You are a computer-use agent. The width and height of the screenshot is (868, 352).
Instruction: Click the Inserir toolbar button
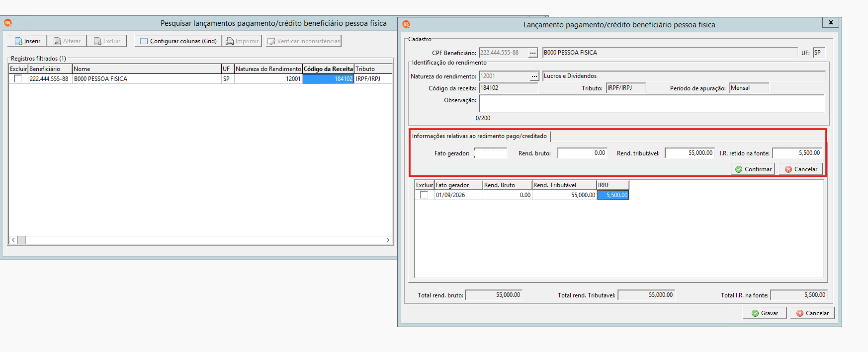27,41
